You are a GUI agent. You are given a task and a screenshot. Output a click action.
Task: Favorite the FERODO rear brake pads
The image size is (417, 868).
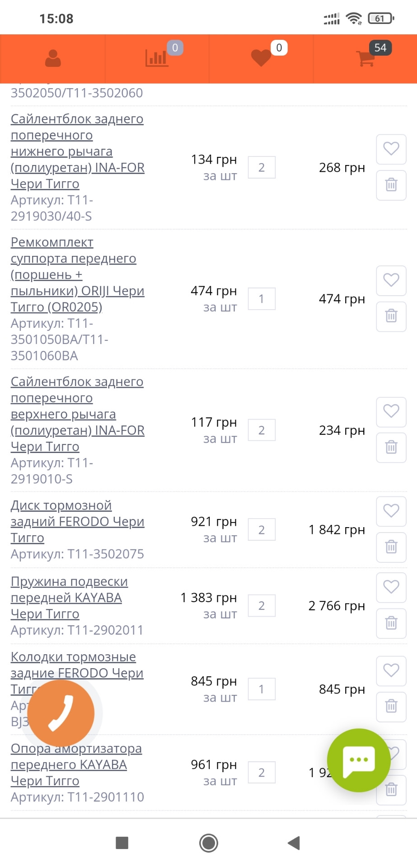pos(391,670)
